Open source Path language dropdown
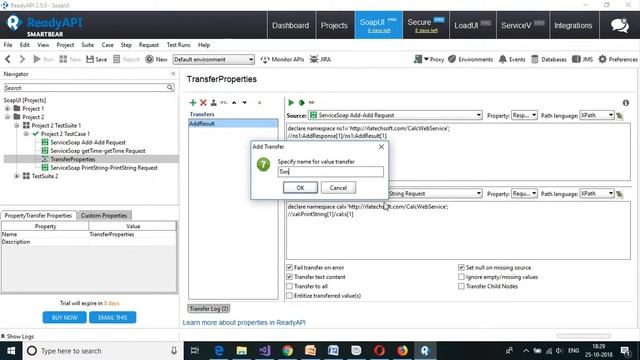 pos(597,116)
